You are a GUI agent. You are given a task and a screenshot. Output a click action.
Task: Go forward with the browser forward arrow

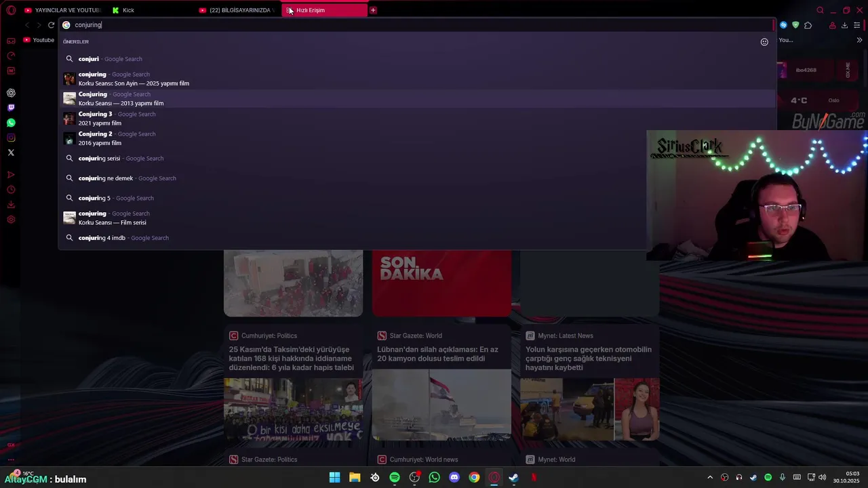[x=39, y=25]
